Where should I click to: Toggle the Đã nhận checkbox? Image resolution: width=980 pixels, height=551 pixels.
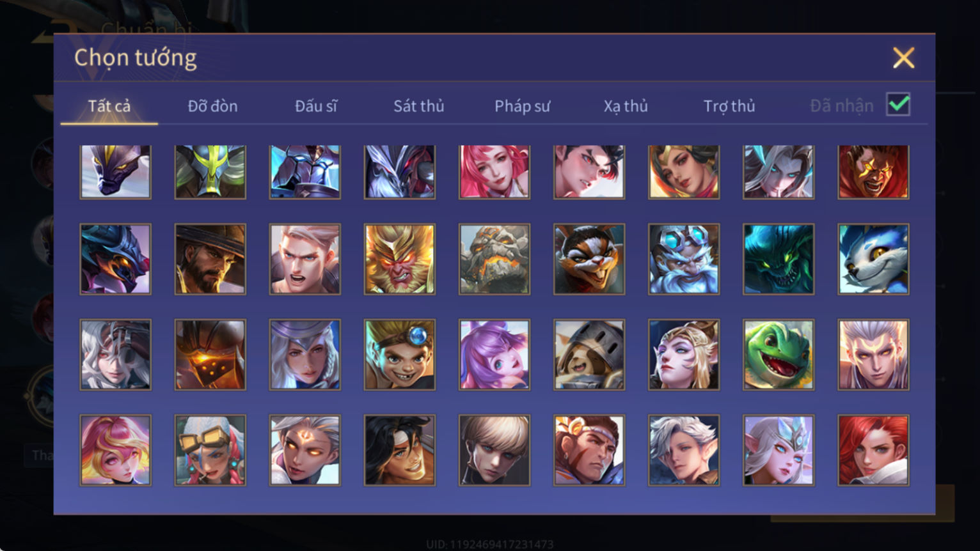point(898,105)
